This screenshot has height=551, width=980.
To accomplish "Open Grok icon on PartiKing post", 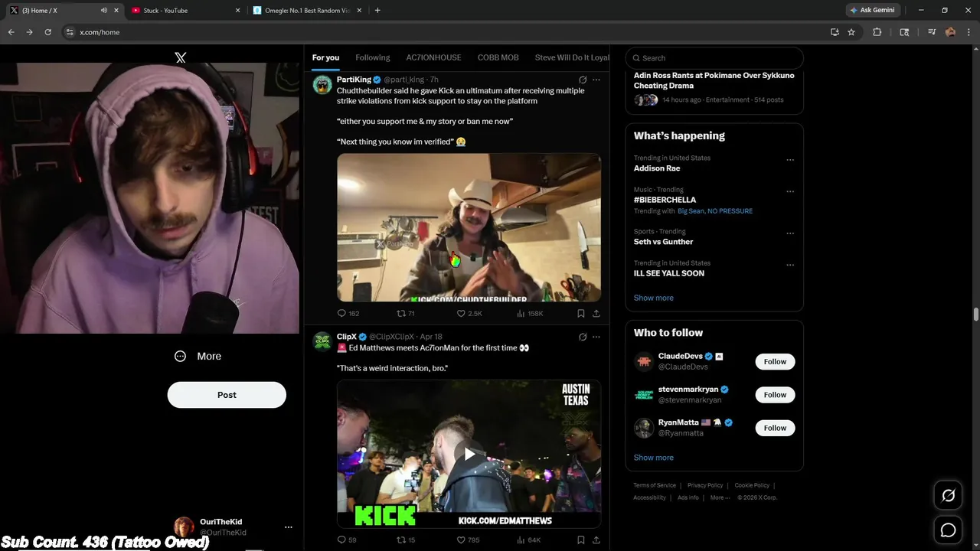I will click(583, 80).
